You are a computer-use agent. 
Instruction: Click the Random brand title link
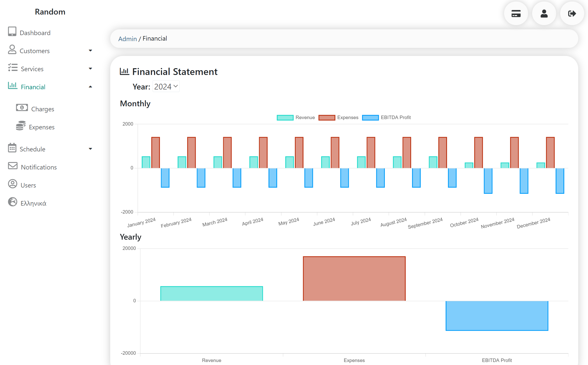pyautogui.click(x=50, y=12)
